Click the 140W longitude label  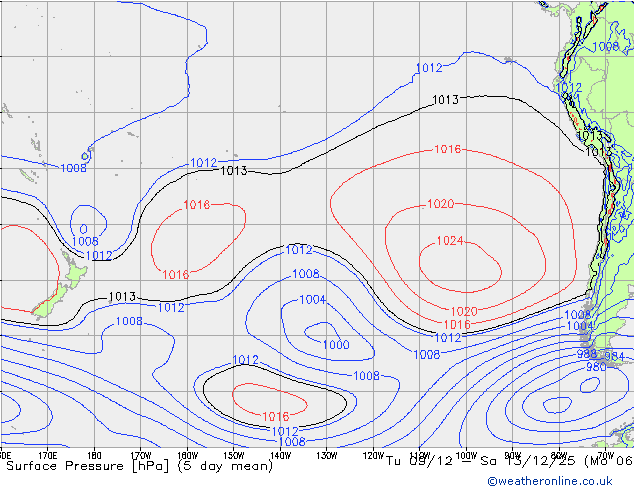point(281,456)
